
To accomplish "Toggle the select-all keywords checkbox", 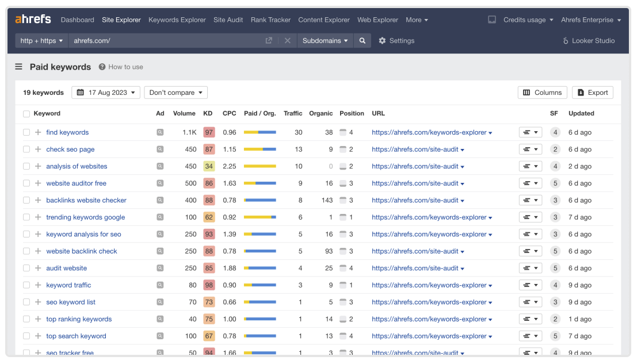I will tap(26, 114).
